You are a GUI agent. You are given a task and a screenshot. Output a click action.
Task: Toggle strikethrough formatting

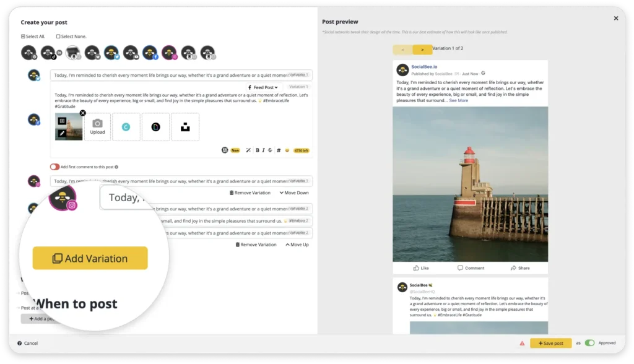[x=270, y=150]
